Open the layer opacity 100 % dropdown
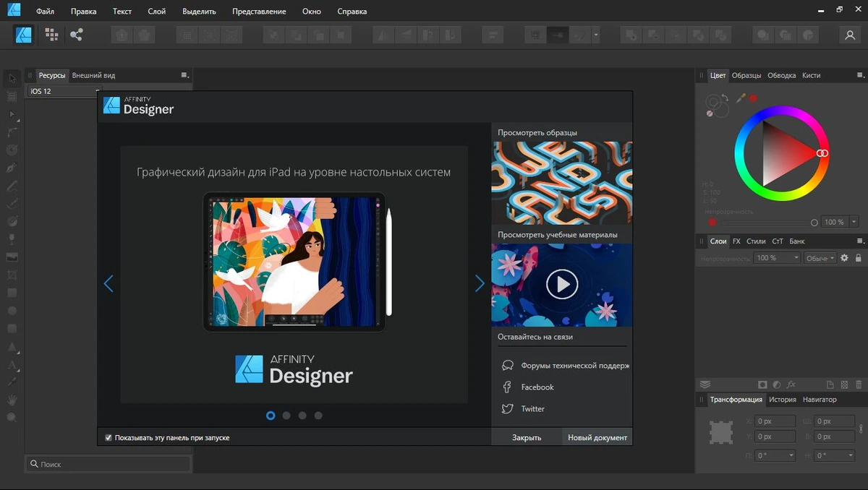Screen dimensions: 868x490 [778, 258]
